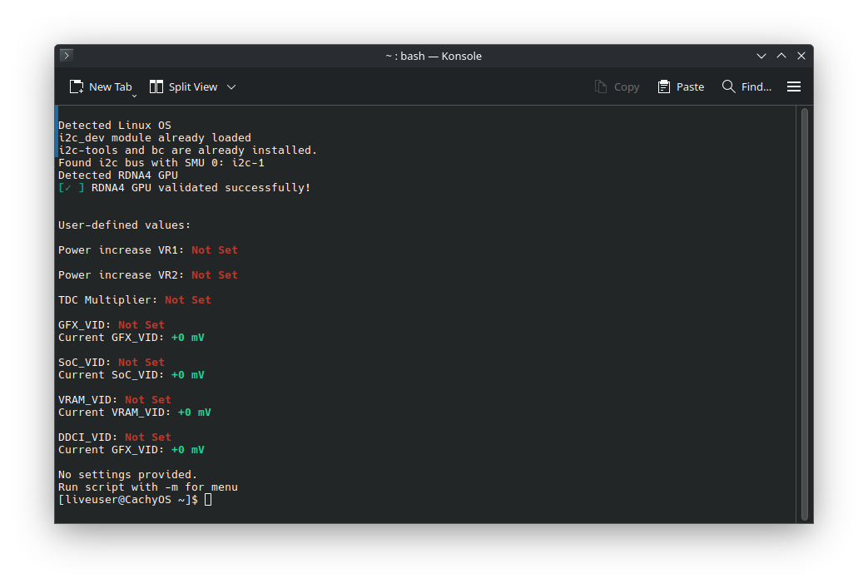Select the Find... text label

tap(756, 86)
